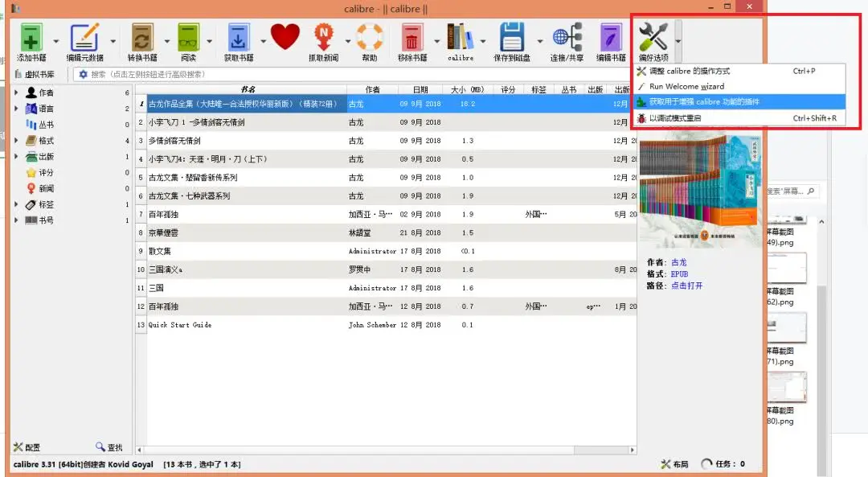Choose Run Welcome wizard menu entry
Viewport: 868px width, 477px height.
(739, 86)
